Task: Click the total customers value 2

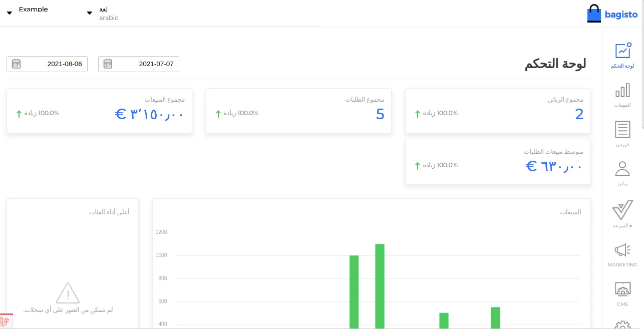Action: pyautogui.click(x=579, y=115)
